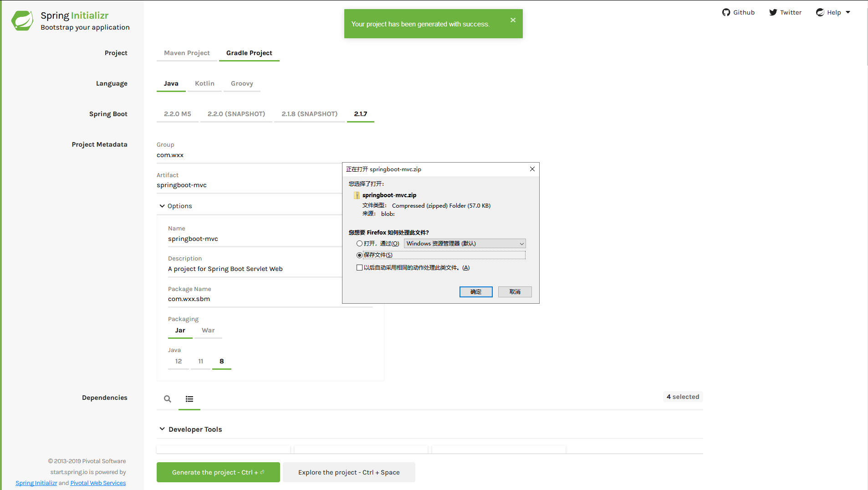Choose Groovy language
868x490 pixels.
(242, 83)
